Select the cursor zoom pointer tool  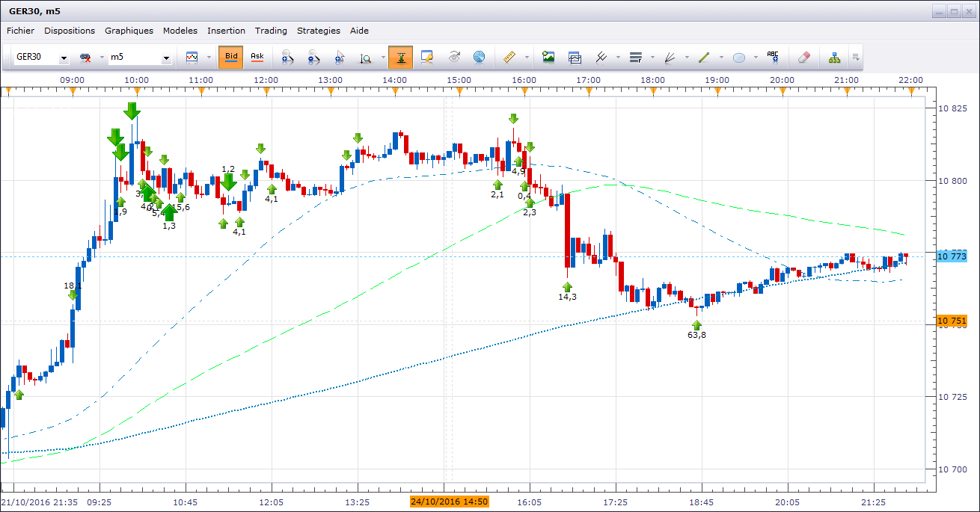(x=340, y=58)
